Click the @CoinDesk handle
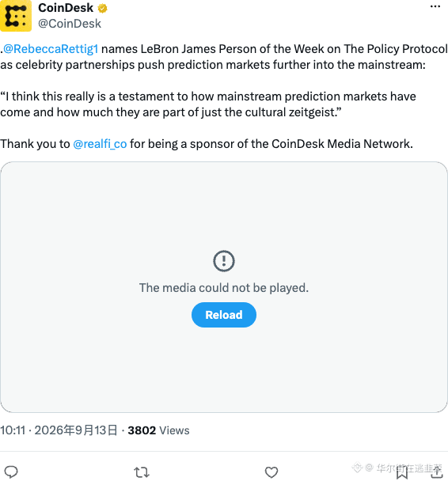 [70, 24]
